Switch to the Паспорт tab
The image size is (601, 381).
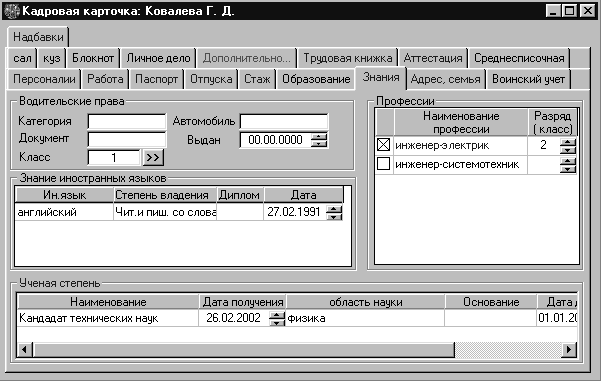pyautogui.click(x=156, y=79)
